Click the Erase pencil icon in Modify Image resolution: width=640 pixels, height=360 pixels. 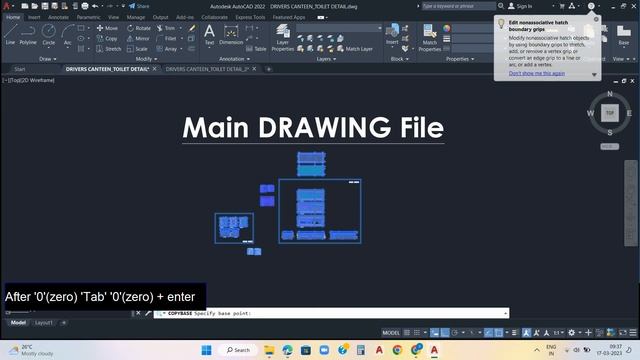click(x=192, y=28)
